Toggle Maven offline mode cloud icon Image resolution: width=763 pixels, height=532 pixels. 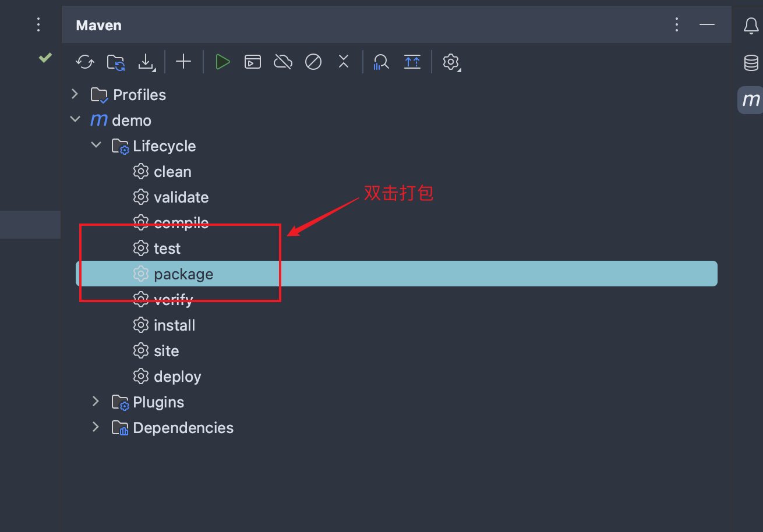283,62
